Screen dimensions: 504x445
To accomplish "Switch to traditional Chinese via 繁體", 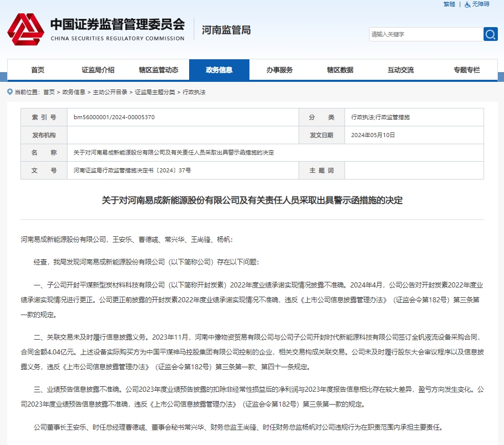I will 449,4.
